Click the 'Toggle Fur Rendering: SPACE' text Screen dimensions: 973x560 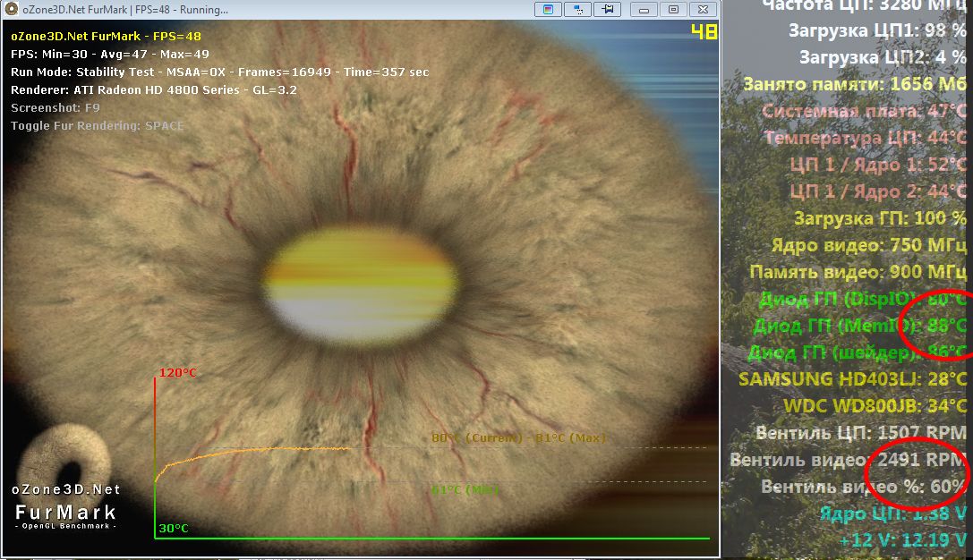tap(97, 126)
